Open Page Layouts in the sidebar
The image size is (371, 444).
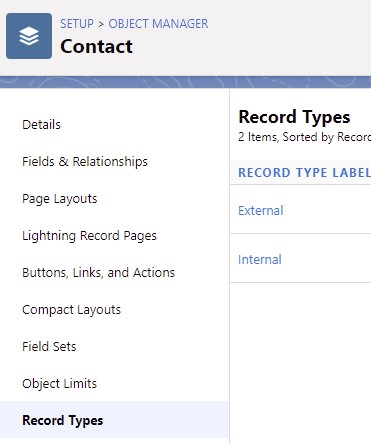coord(60,199)
